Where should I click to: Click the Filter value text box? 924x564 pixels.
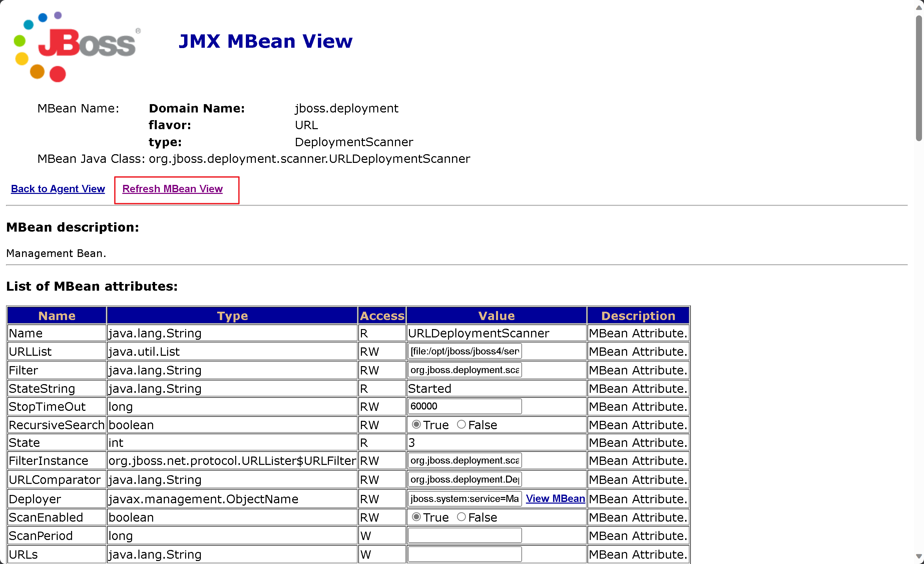tap(464, 370)
